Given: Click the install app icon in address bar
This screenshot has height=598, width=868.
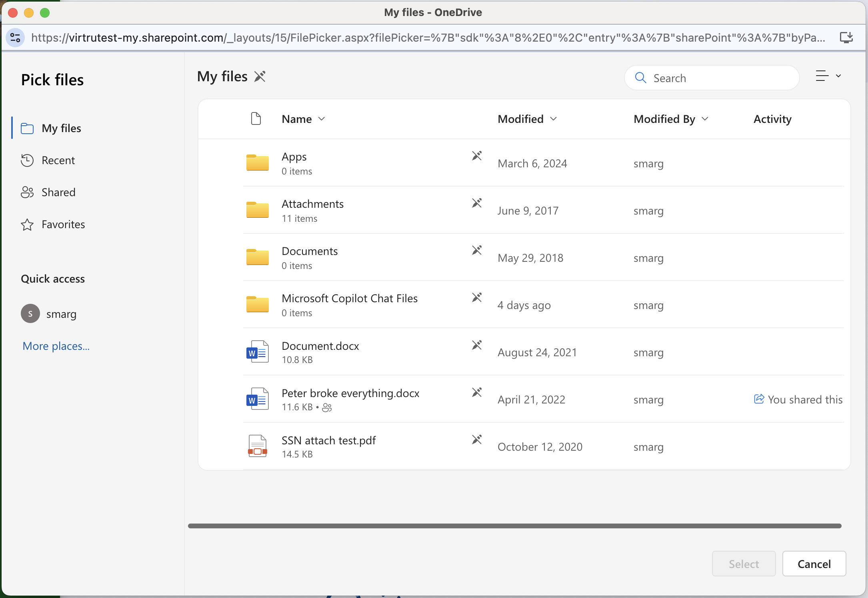Looking at the screenshot, I should point(846,38).
